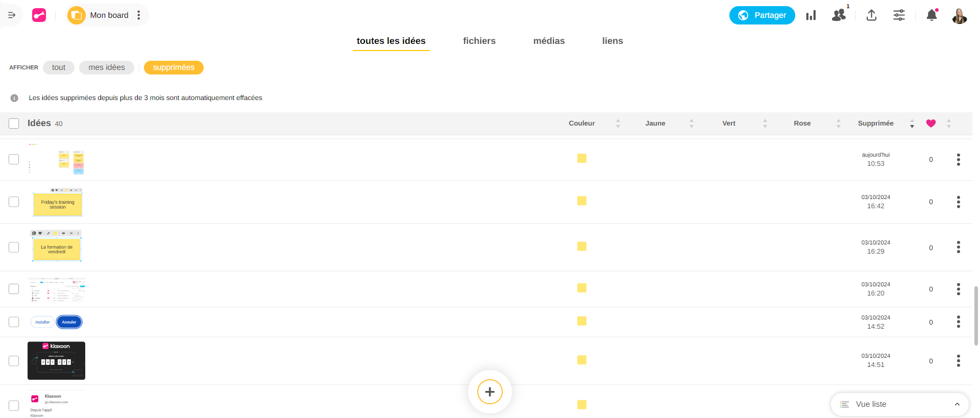Open the bar chart statistics icon
The width and height of the screenshot is (980, 418).
click(x=811, y=15)
